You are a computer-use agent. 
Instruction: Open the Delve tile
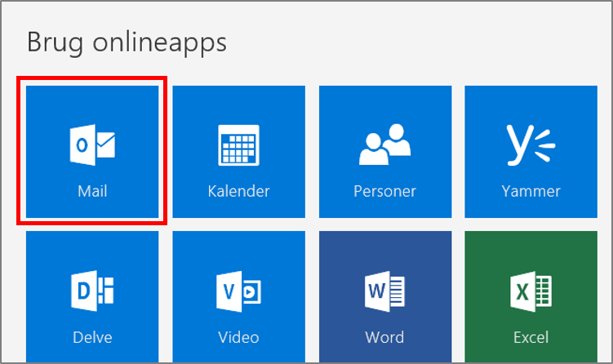(x=92, y=297)
